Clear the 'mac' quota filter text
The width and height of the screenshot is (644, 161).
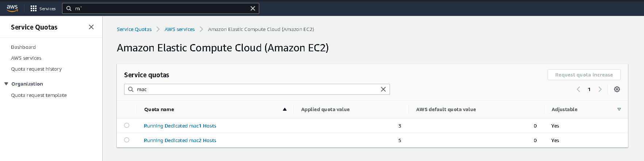tap(383, 89)
